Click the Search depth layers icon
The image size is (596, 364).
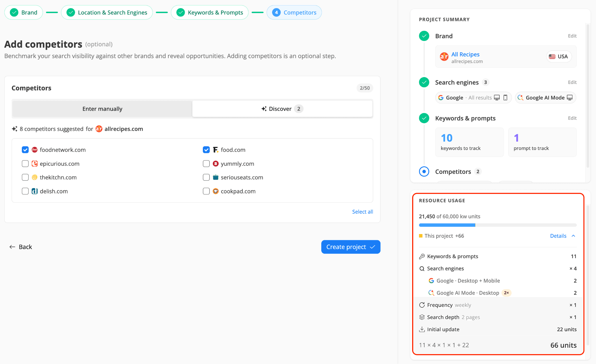[x=422, y=317]
